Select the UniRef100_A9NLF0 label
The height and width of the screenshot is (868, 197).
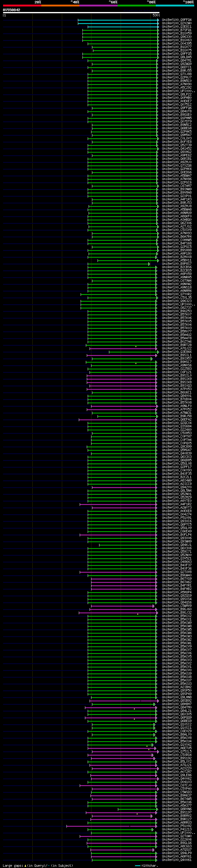pos(176,406)
